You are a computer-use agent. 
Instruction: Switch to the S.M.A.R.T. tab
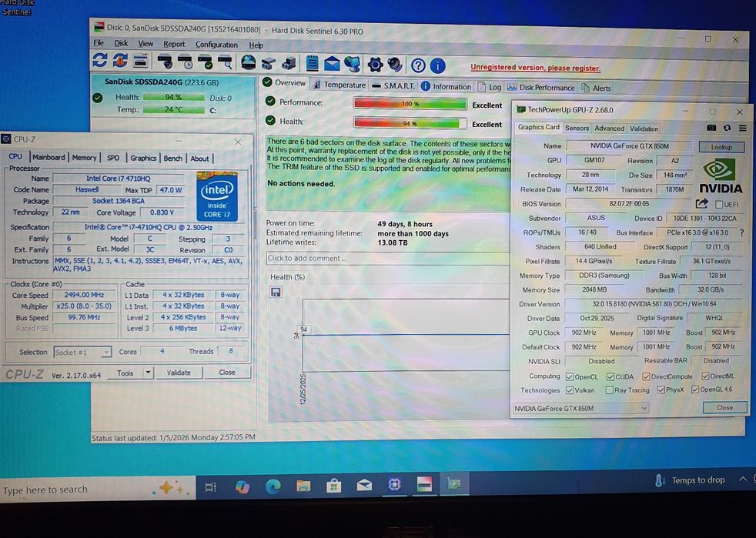393,85
